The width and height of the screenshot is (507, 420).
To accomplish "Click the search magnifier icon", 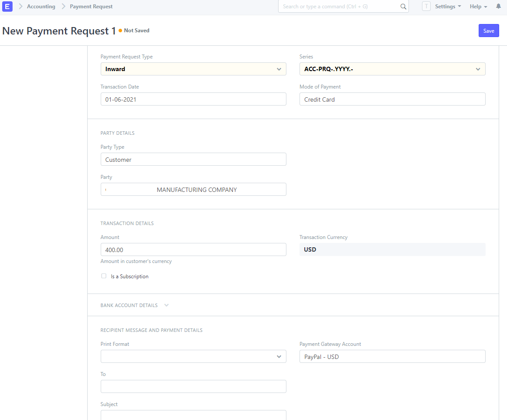I will pyautogui.click(x=403, y=7).
